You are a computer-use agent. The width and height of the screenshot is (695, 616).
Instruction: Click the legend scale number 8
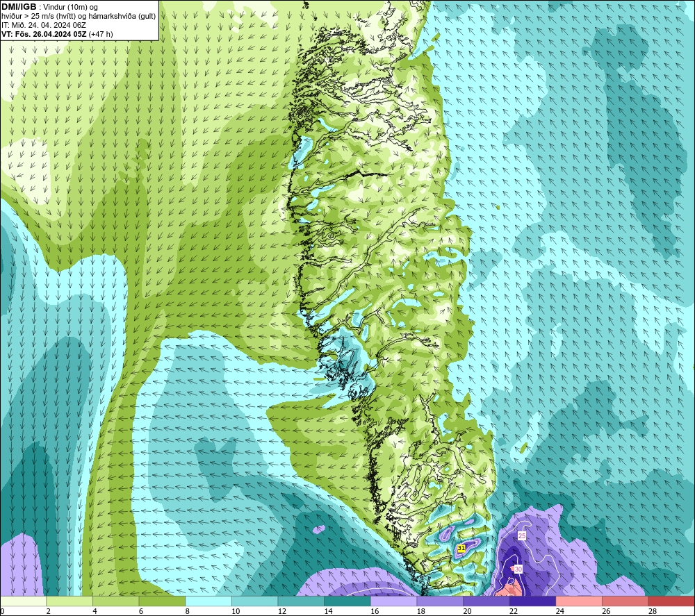tap(188, 612)
